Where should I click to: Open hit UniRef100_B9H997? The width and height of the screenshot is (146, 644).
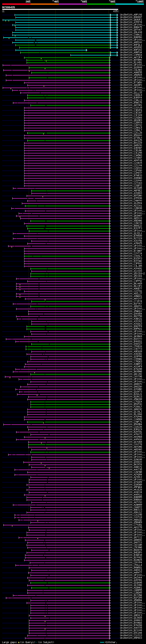pos(131,17)
